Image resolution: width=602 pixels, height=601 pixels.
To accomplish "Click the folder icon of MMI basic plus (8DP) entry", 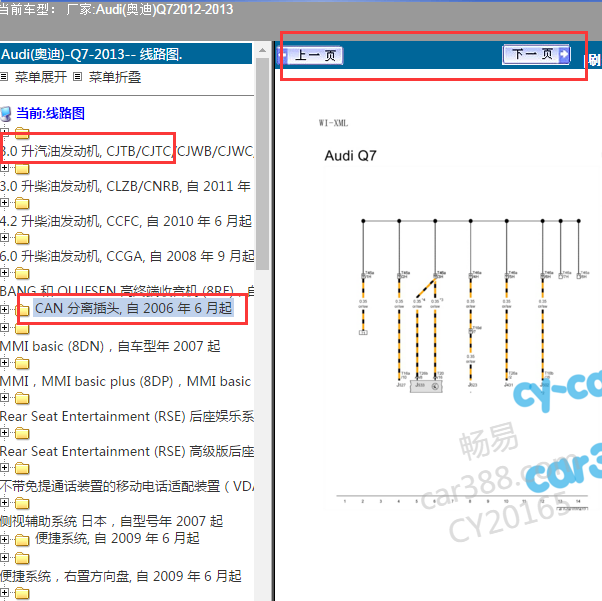I will tap(22, 363).
